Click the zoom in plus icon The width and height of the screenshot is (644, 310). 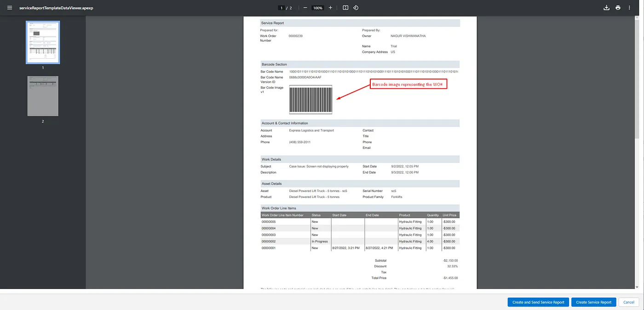tap(330, 8)
